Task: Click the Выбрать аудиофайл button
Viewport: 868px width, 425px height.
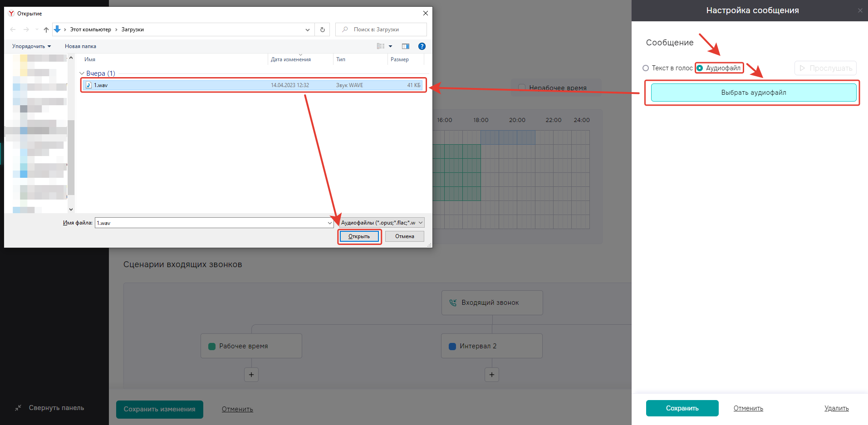Action: tap(753, 93)
